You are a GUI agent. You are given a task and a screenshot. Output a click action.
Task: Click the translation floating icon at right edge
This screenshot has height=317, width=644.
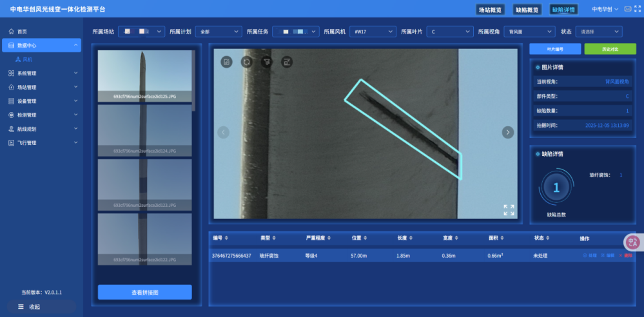tap(632, 242)
